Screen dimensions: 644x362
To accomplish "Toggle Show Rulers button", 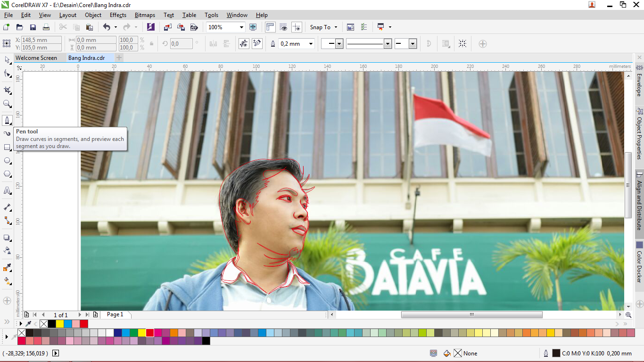I will (270, 27).
